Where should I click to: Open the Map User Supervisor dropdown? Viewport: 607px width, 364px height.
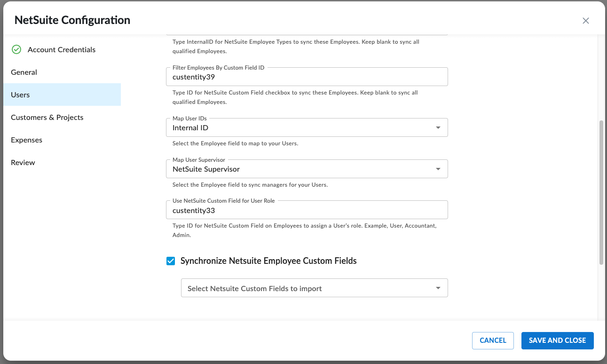[x=307, y=169]
